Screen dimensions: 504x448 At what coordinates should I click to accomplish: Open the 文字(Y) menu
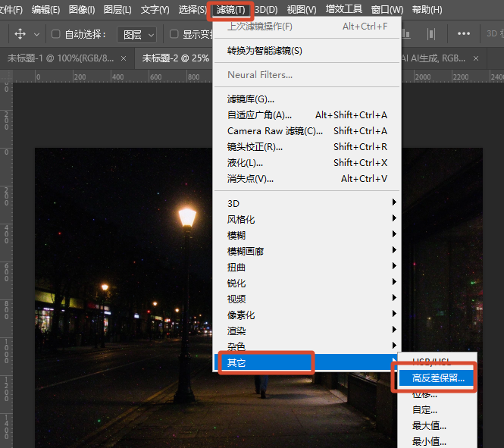pyautogui.click(x=155, y=10)
